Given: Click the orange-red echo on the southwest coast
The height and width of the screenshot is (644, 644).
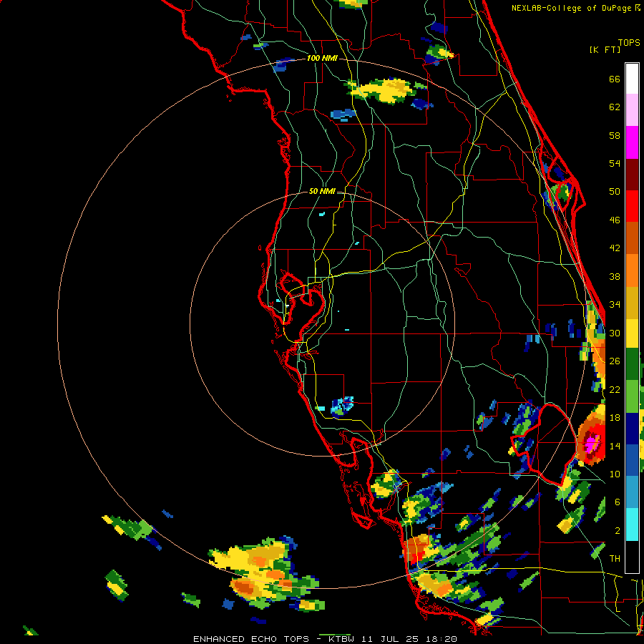Looking at the screenshot, I should [415, 550].
